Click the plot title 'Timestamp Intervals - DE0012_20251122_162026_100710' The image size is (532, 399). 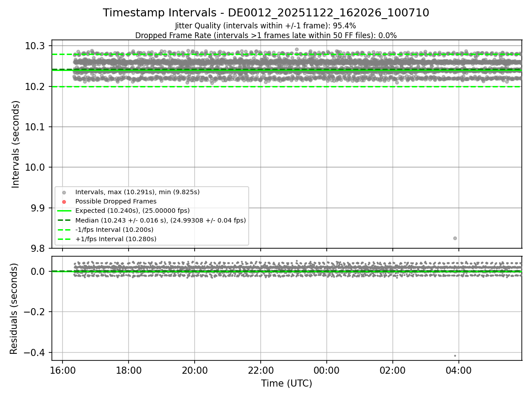[x=266, y=13]
